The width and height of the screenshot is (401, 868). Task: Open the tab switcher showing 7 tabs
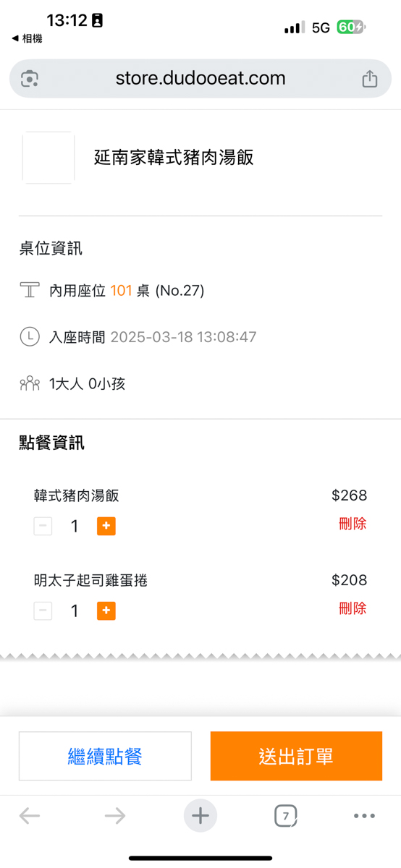(286, 817)
